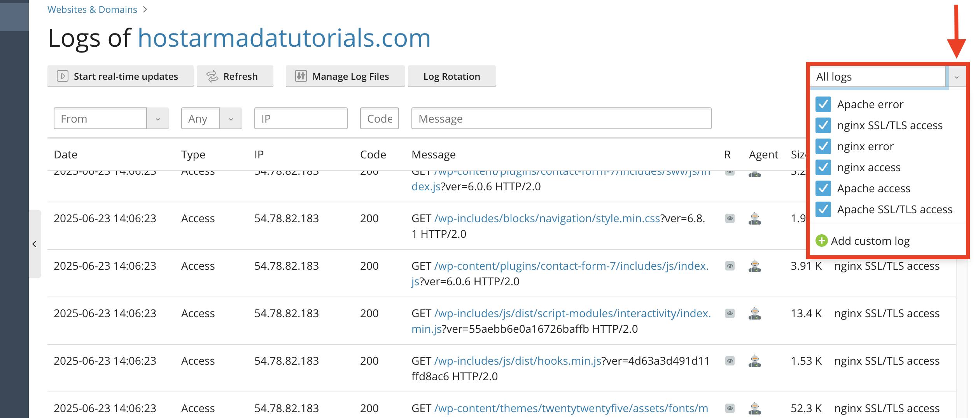This screenshot has width=980, height=418.
Task: Click eye icon in hooks.min.js row
Action: click(730, 361)
